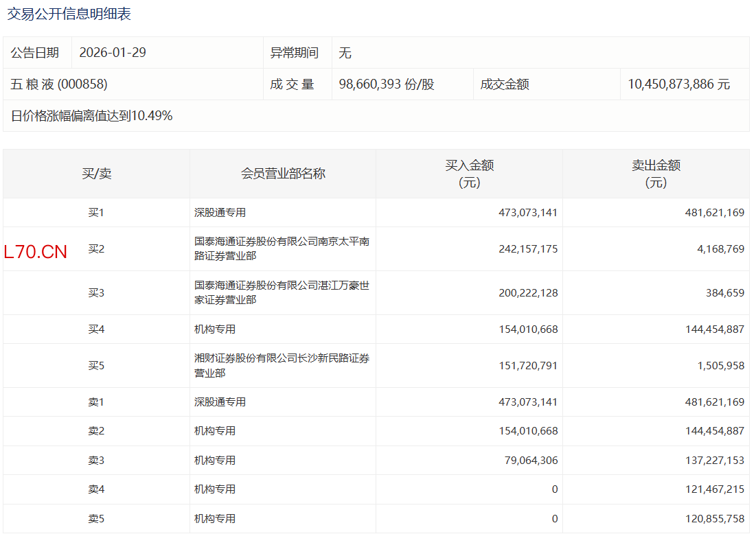Click the 日价格涨幅偏离值达到10.49% reason text

[92, 116]
